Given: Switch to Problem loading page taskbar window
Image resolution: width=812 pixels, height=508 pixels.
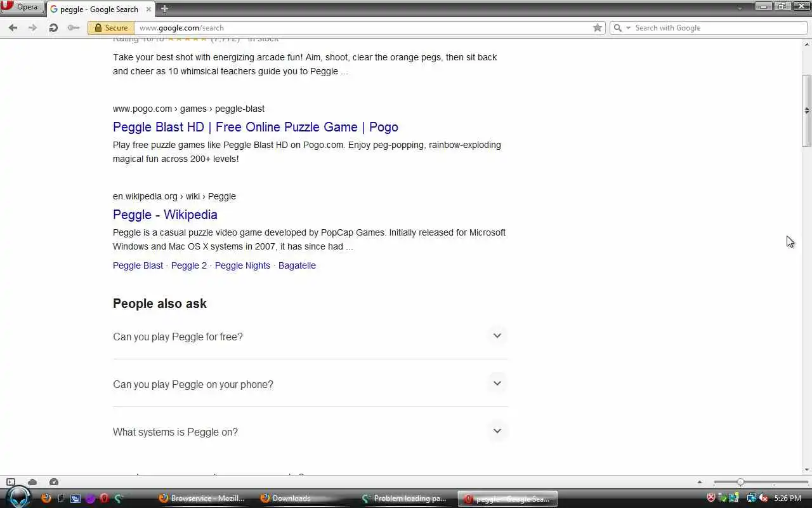Looking at the screenshot, I should (x=405, y=498).
